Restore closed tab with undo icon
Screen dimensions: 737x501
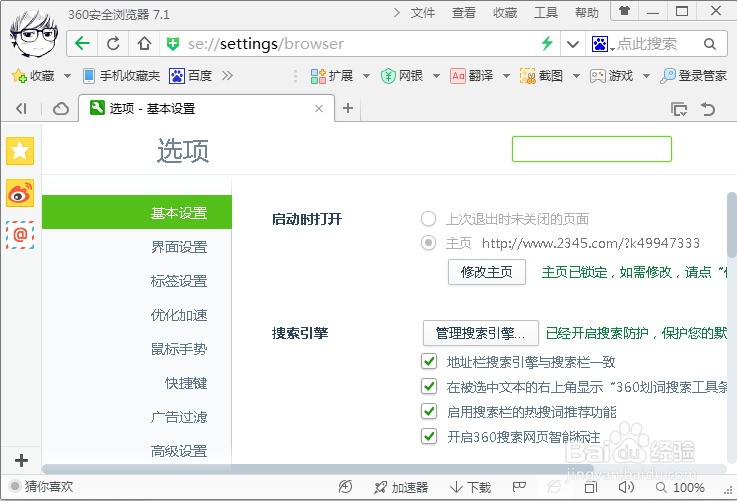pos(708,109)
